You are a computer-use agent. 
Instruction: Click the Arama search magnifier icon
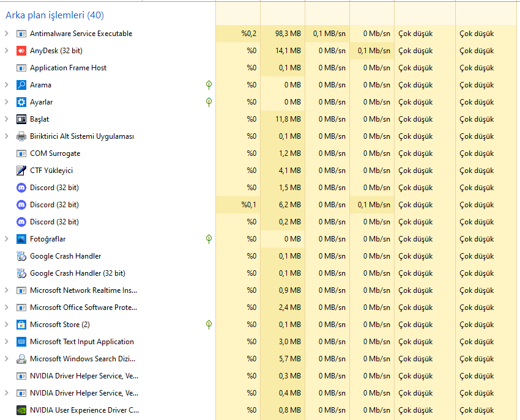click(21, 85)
